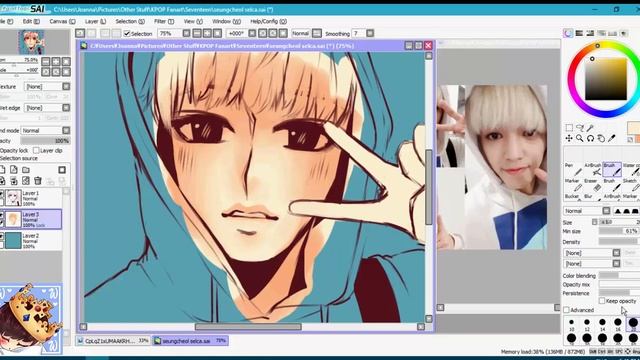This screenshot has width=640, height=360.
Task: Choose brush size preset 10
Action: (571, 324)
